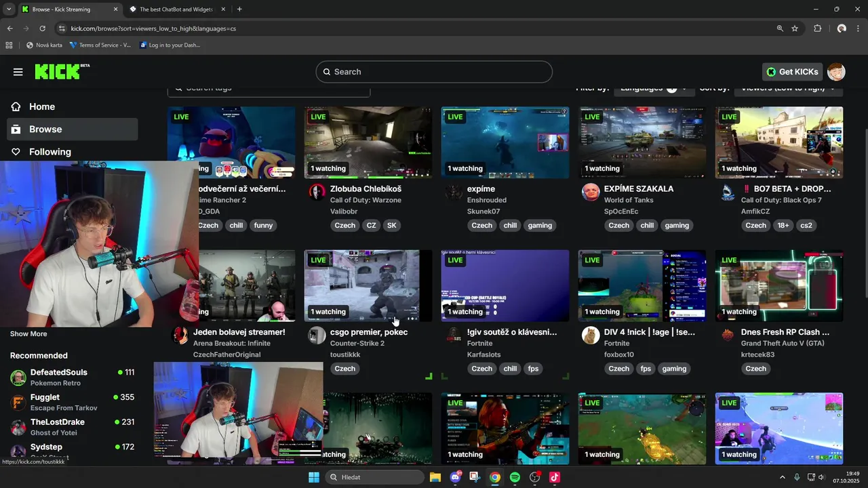Open TheLostDrake recommended channel
This screenshot has height=488, width=868.
[x=72, y=427]
